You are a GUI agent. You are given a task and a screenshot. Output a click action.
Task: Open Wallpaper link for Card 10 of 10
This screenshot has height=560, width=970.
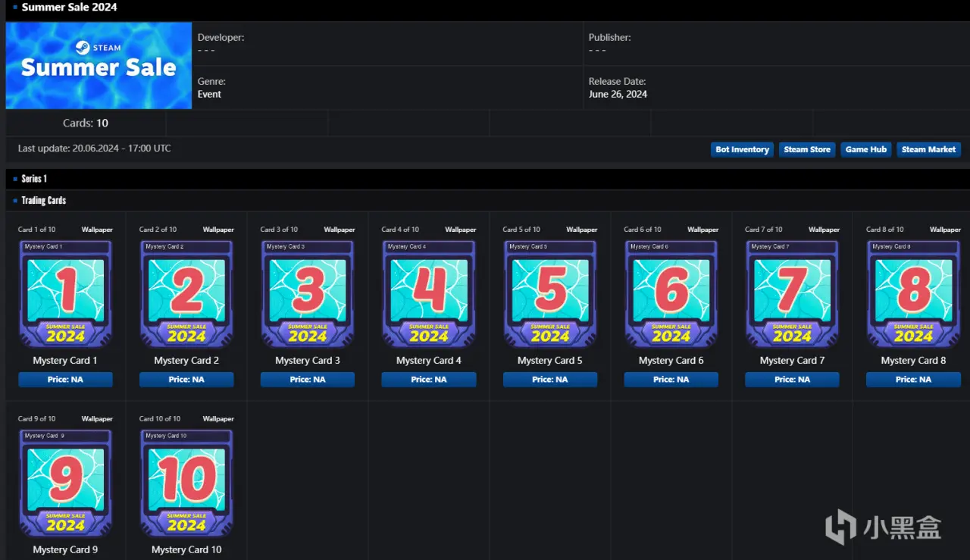[218, 419]
